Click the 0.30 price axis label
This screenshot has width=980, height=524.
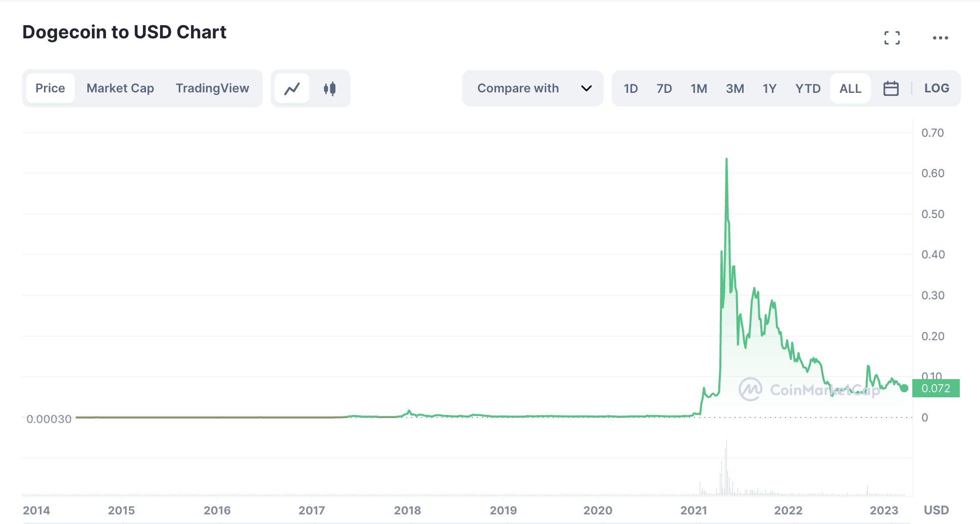click(x=933, y=295)
